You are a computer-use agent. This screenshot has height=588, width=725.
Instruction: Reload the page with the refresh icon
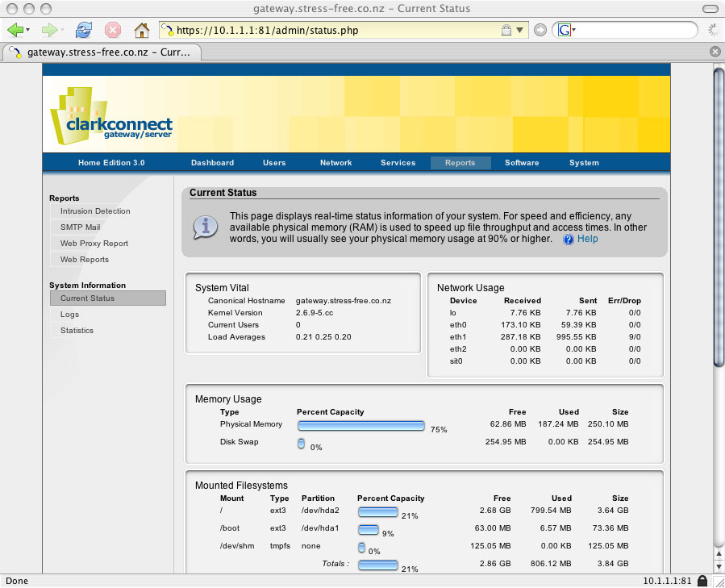pos(84,31)
